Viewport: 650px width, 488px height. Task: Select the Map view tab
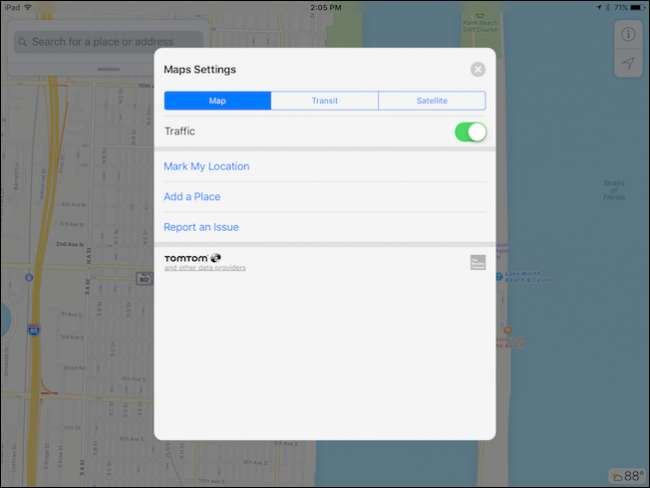coord(218,101)
